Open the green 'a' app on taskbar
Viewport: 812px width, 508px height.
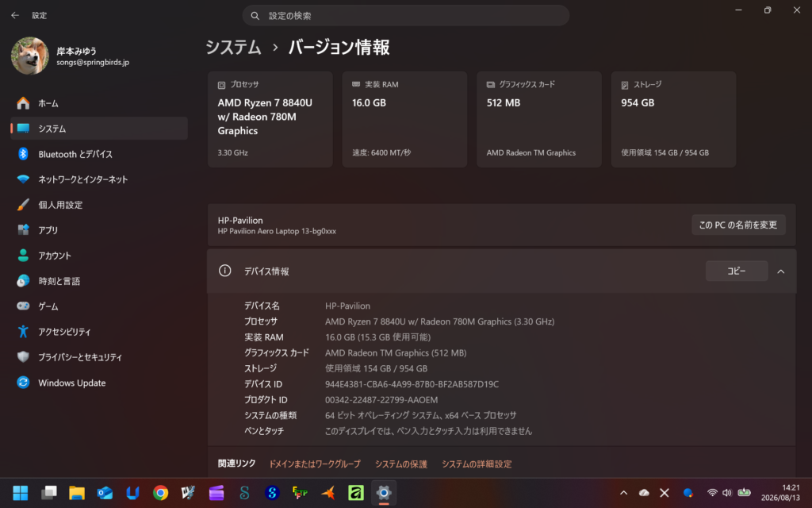pos(356,493)
